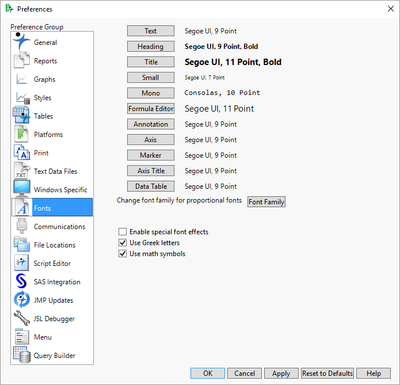
Task: Set the Annotation font
Action: [x=151, y=124]
